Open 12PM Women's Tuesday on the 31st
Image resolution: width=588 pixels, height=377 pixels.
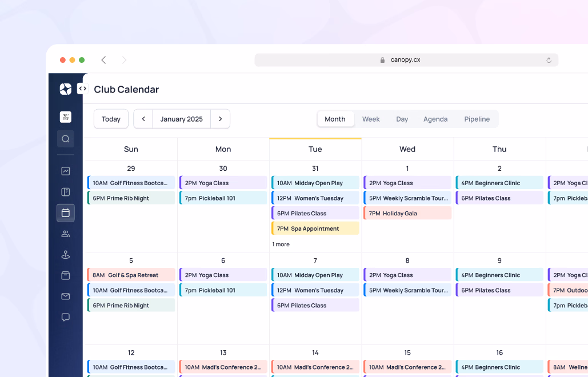coord(315,198)
